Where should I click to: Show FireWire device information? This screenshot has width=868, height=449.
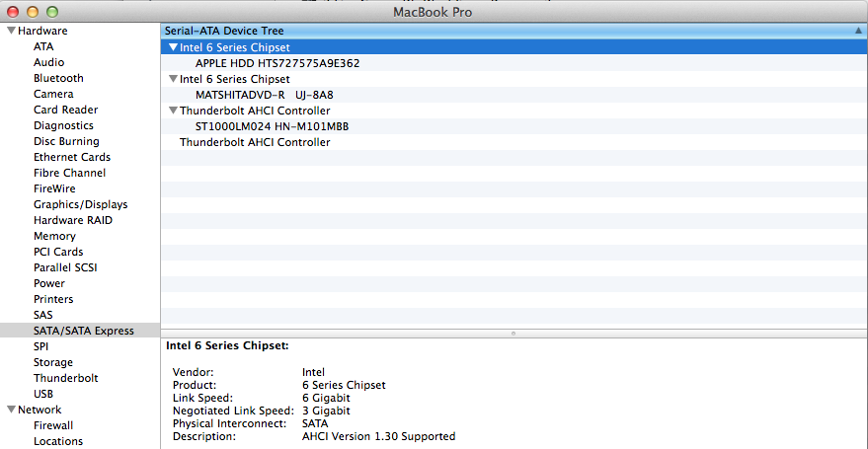click(x=54, y=188)
